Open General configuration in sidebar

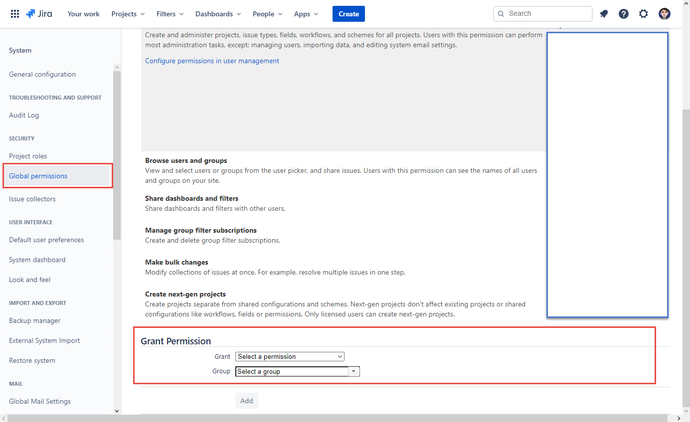(x=42, y=74)
